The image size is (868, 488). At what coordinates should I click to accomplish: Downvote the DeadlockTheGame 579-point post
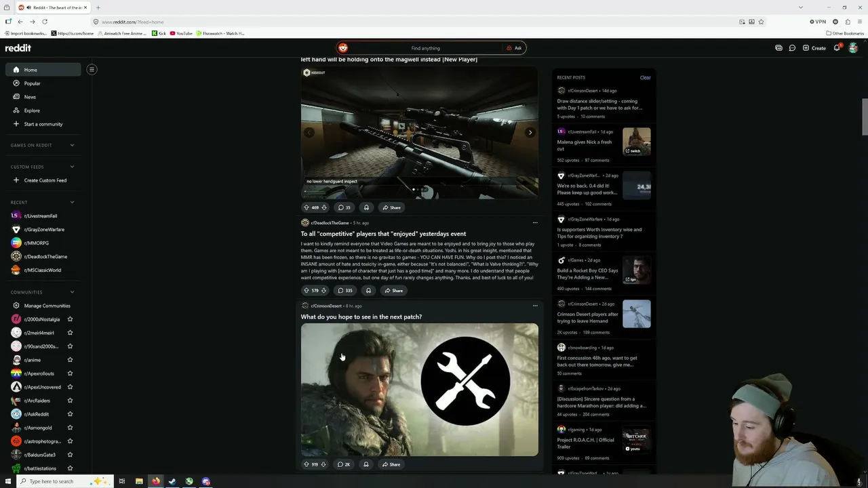[x=324, y=291]
